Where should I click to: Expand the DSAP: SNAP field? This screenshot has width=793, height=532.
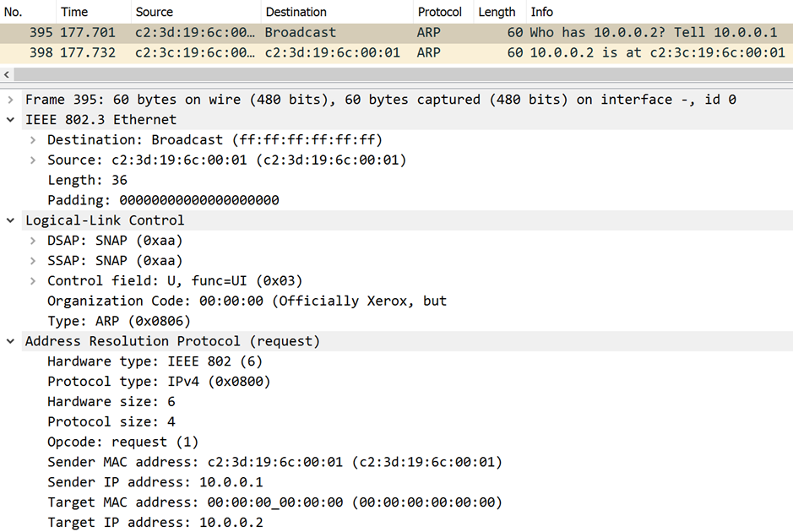coord(33,241)
